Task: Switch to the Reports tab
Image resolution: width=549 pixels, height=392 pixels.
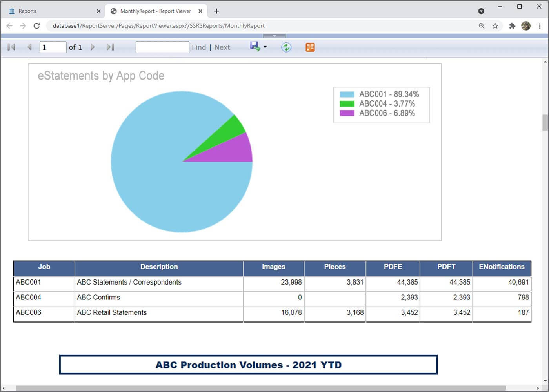Action: 27,11
